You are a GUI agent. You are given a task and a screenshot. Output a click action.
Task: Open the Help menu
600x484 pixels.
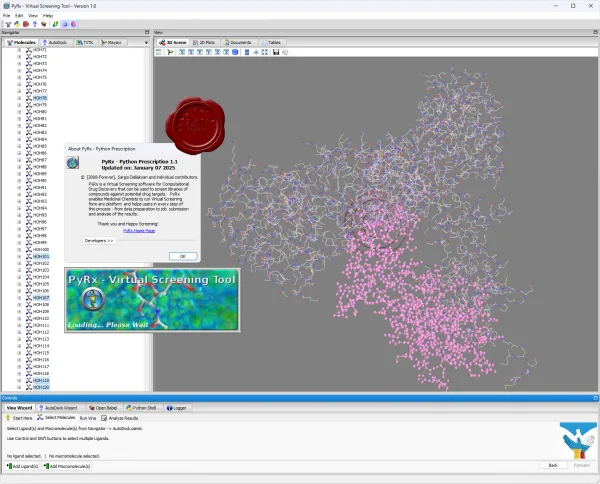(x=48, y=16)
